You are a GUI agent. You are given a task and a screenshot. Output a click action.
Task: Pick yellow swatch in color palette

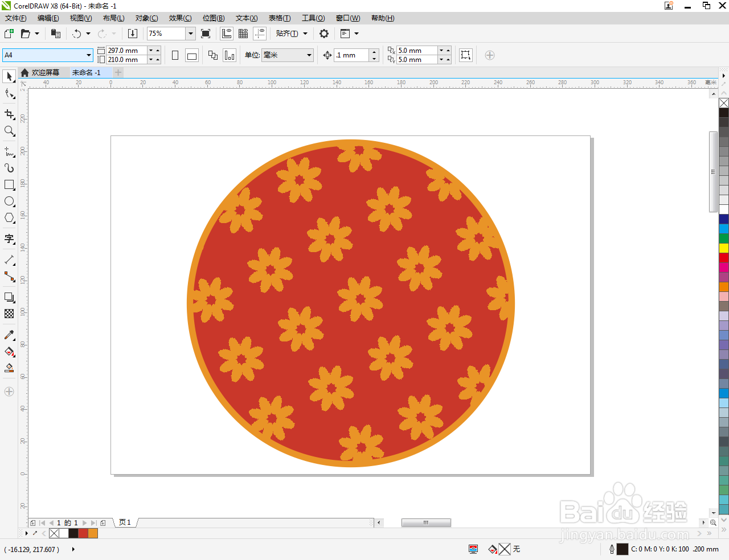(724, 248)
